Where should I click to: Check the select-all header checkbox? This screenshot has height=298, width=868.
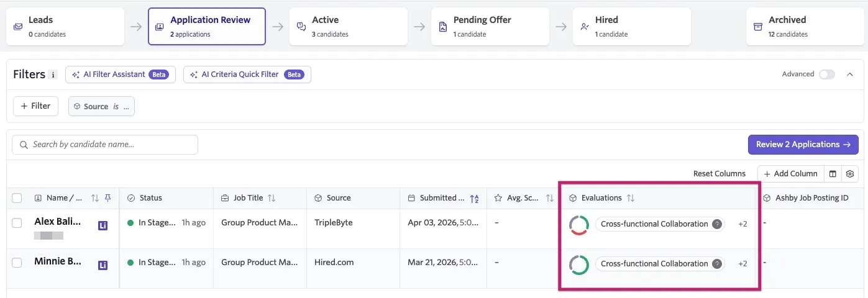tap(17, 198)
